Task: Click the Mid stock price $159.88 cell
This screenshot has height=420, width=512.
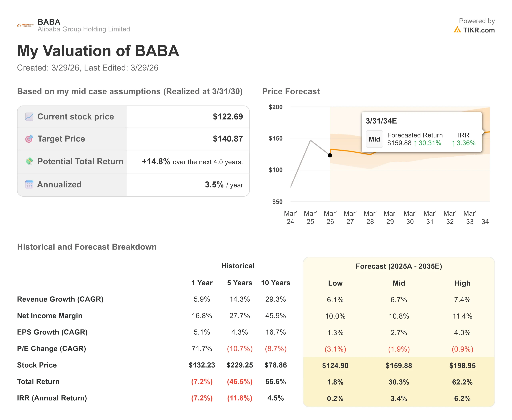Action: [x=399, y=366]
